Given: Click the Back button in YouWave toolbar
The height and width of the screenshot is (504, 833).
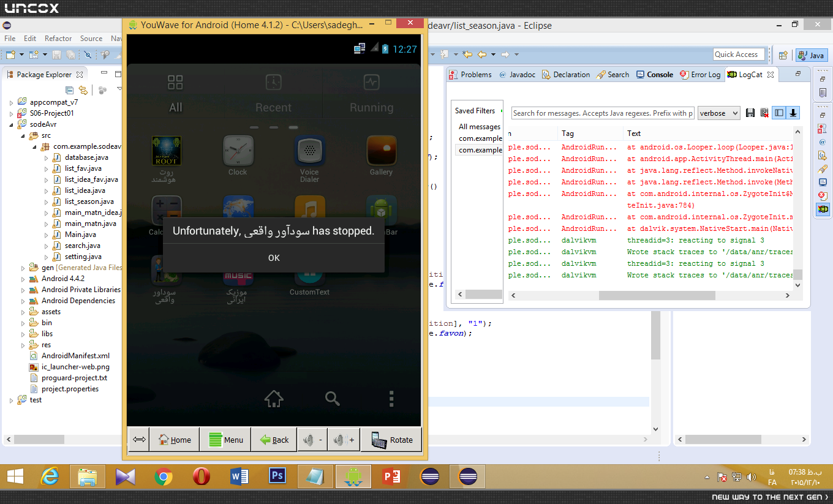Looking at the screenshot, I should point(274,440).
